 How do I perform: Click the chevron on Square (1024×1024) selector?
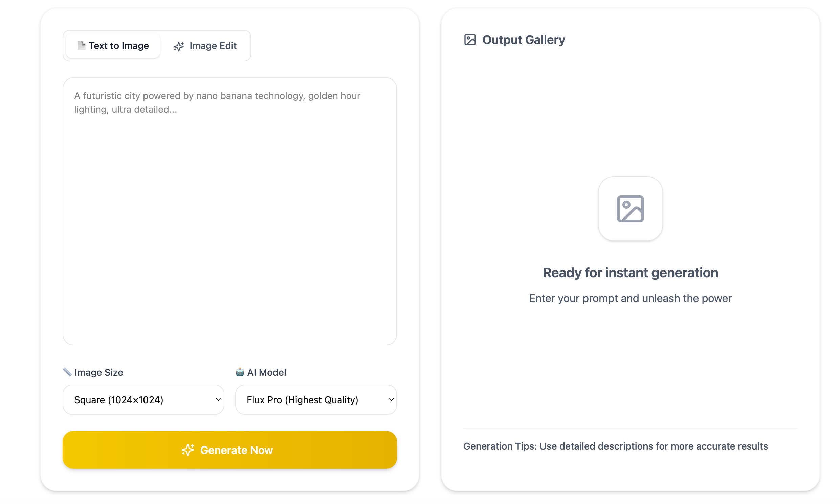coord(219,399)
